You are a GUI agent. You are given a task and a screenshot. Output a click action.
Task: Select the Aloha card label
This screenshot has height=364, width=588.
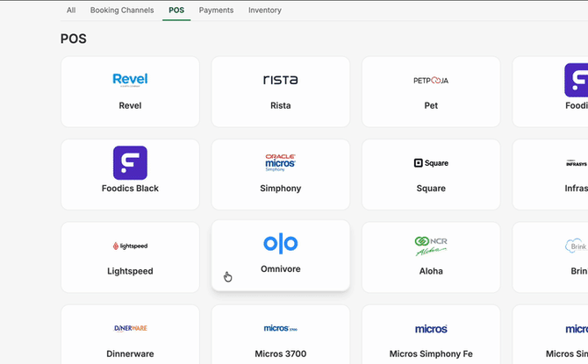(x=431, y=271)
